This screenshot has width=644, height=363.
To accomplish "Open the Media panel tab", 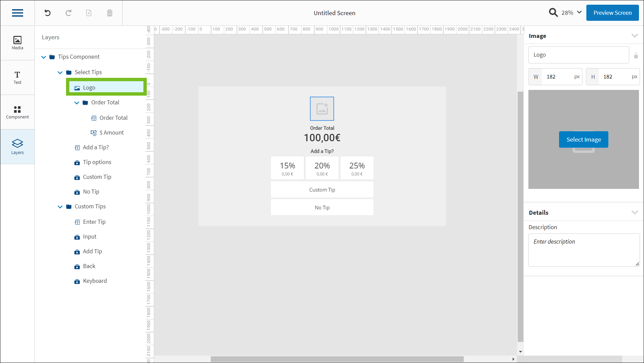I will tap(17, 43).
